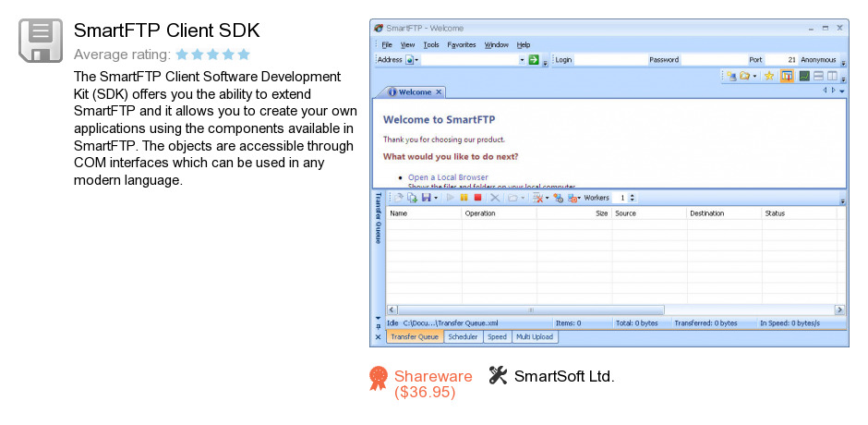This screenshot has height=425, width=868.
Task: Adjust the Workers stepper arrows
Action: coord(633,198)
